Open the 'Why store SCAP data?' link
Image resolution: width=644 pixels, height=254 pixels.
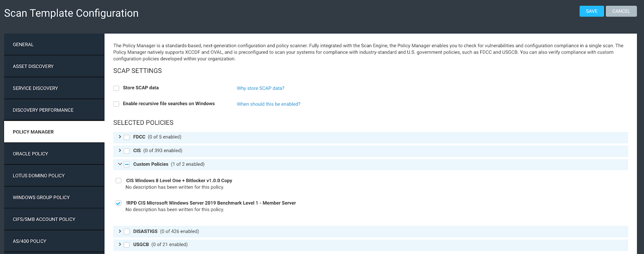[260, 88]
